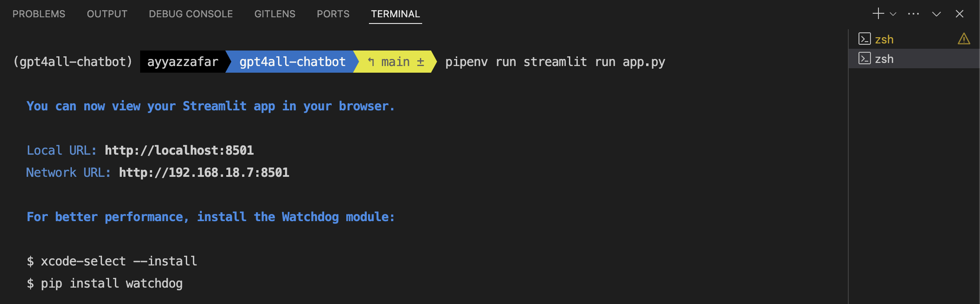Select the highlighted second zsh terminal label
This screenshot has height=304, width=980.
pos(884,59)
